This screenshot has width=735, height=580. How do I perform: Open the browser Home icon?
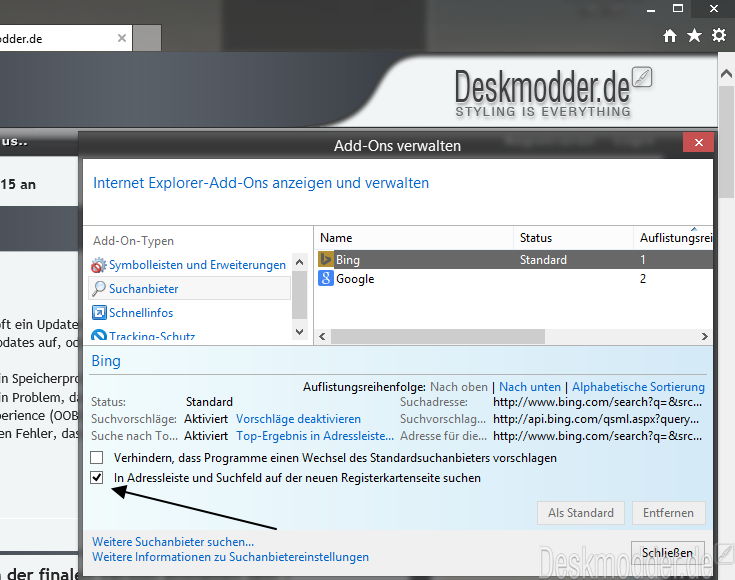(670, 36)
